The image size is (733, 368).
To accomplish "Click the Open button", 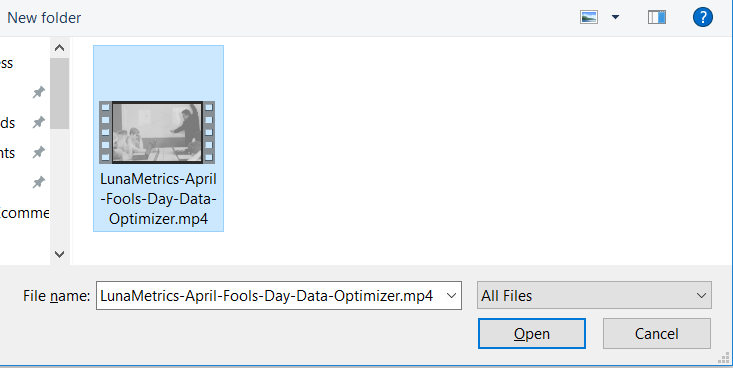I will [532, 333].
